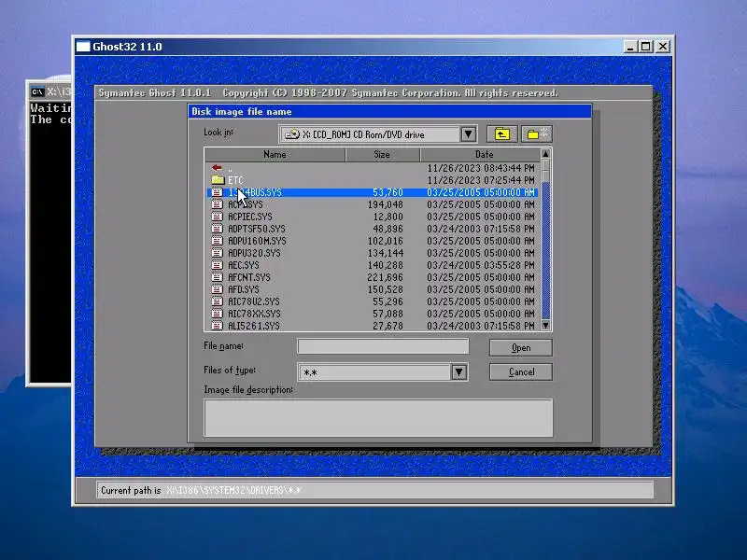The image size is (747, 560).
Task: Select the file name ACPIEC.SYS
Action: [250, 217]
